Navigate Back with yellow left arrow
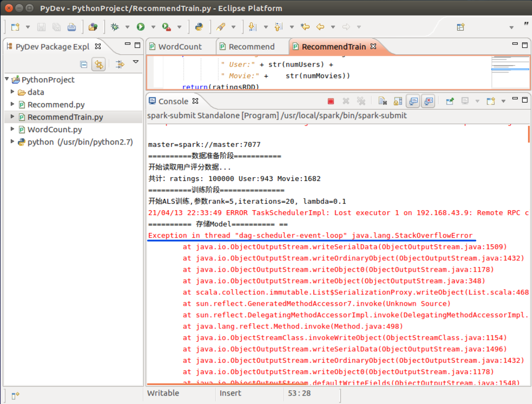This screenshot has width=532, height=404. coord(320,27)
